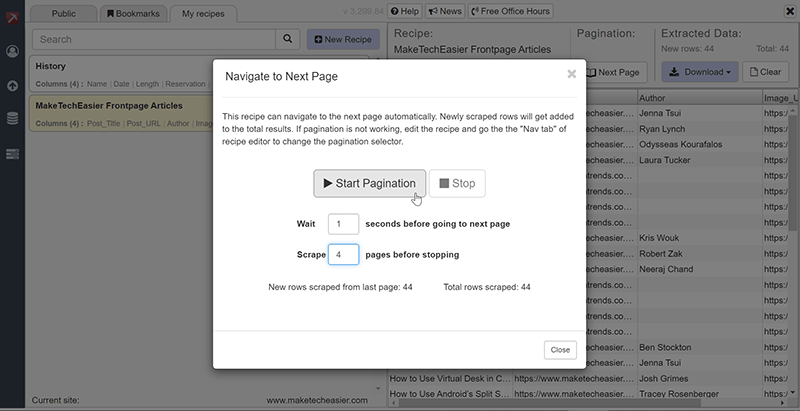This screenshot has height=411, width=800.
Task: Select the Ryan Lynch author cell
Action: click(x=699, y=129)
